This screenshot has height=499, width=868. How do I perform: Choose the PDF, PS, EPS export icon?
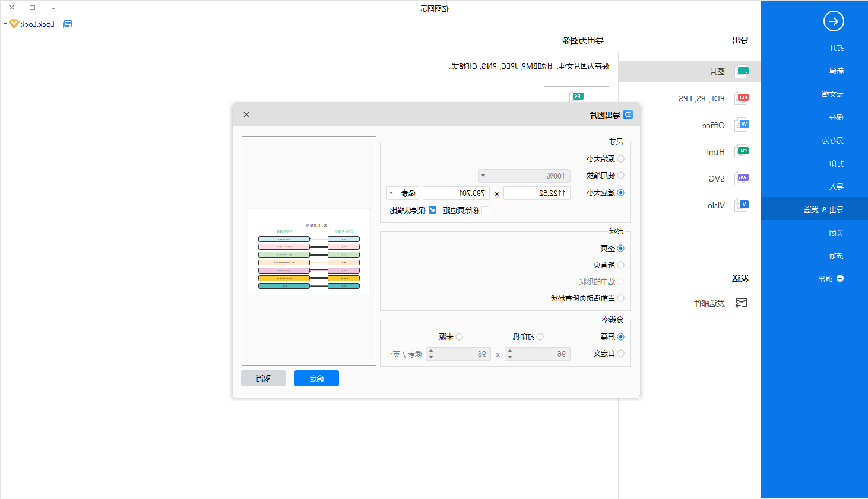tap(742, 98)
